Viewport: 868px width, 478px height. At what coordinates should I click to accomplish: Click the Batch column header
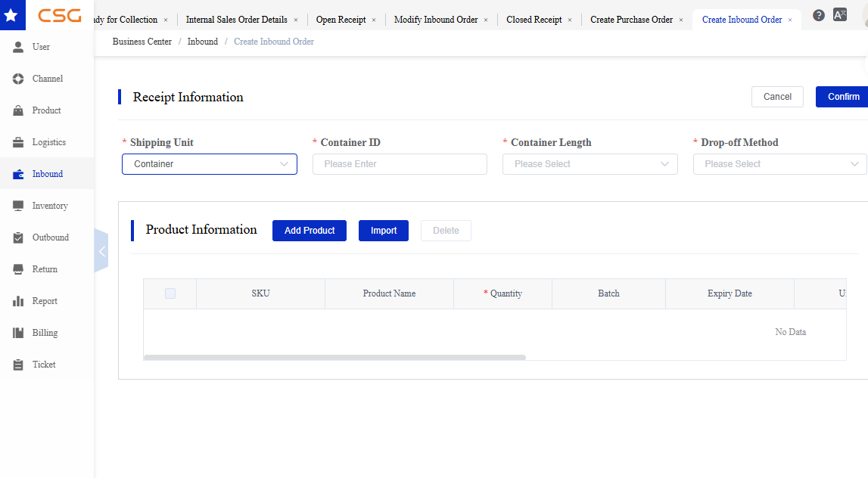point(608,293)
